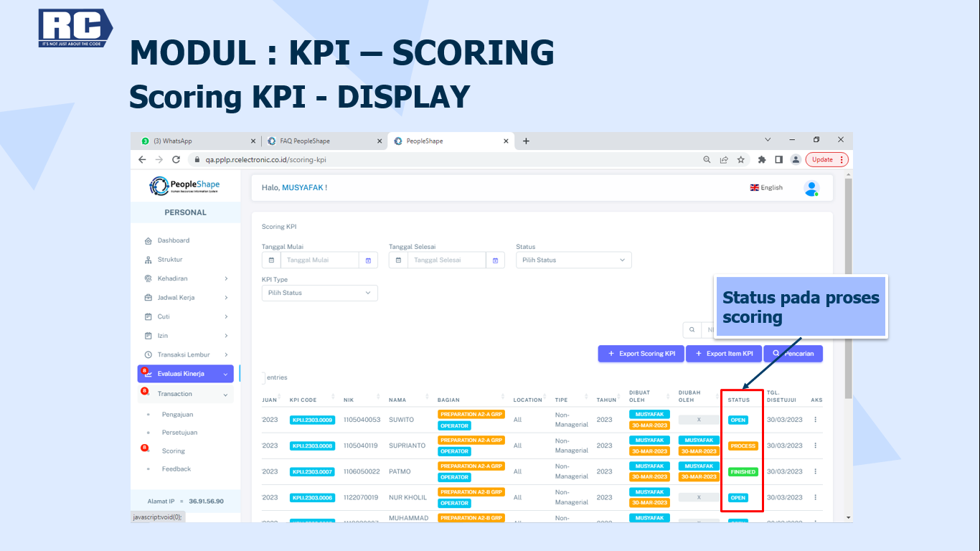Open calendar picker for Tanggal Selesai
The width and height of the screenshot is (980, 551).
pos(495,260)
